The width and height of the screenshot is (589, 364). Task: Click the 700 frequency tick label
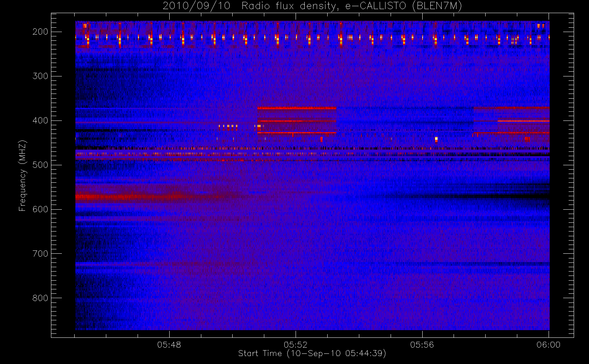(40, 254)
